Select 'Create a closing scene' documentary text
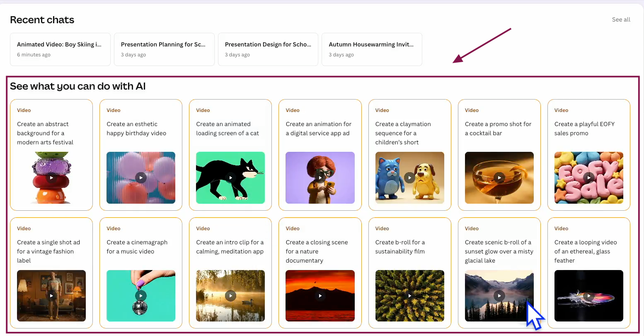This screenshot has width=644, height=336. coord(317,251)
